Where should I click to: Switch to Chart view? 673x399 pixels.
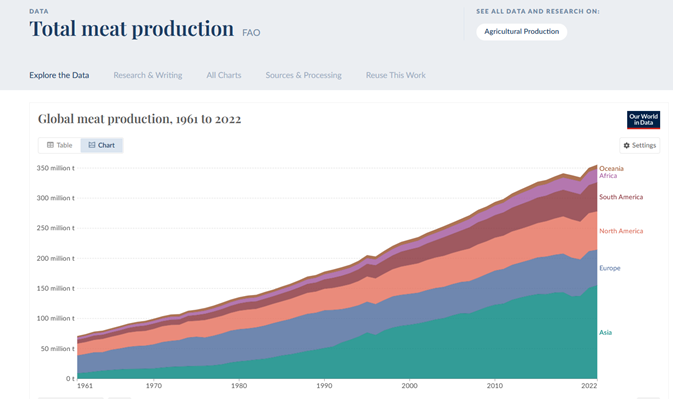point(102,145)
